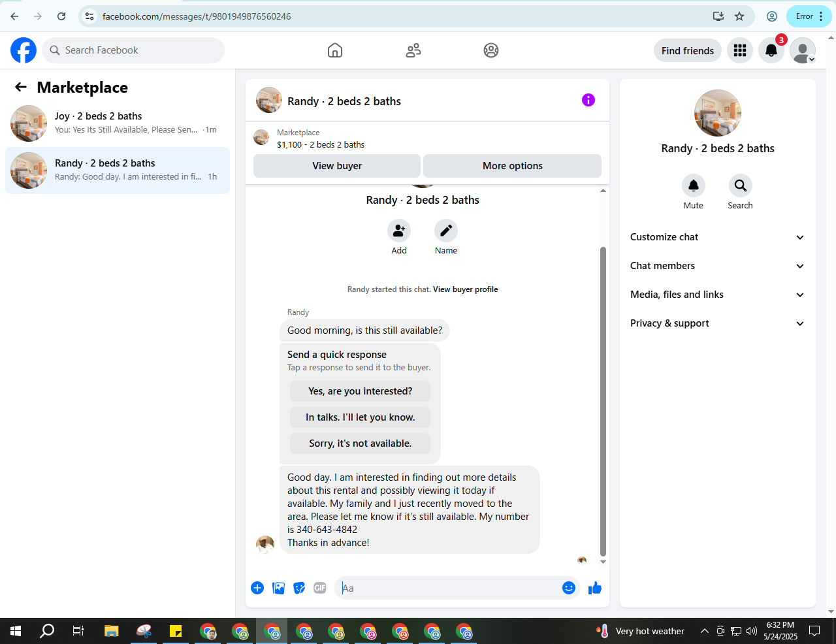The image size is (836, 644).
Task: Go to Facebook home via logo
Action: [x=24, y=50]
